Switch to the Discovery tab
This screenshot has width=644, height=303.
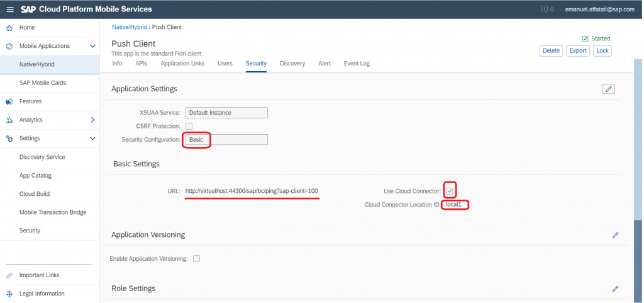pos(292,64)
